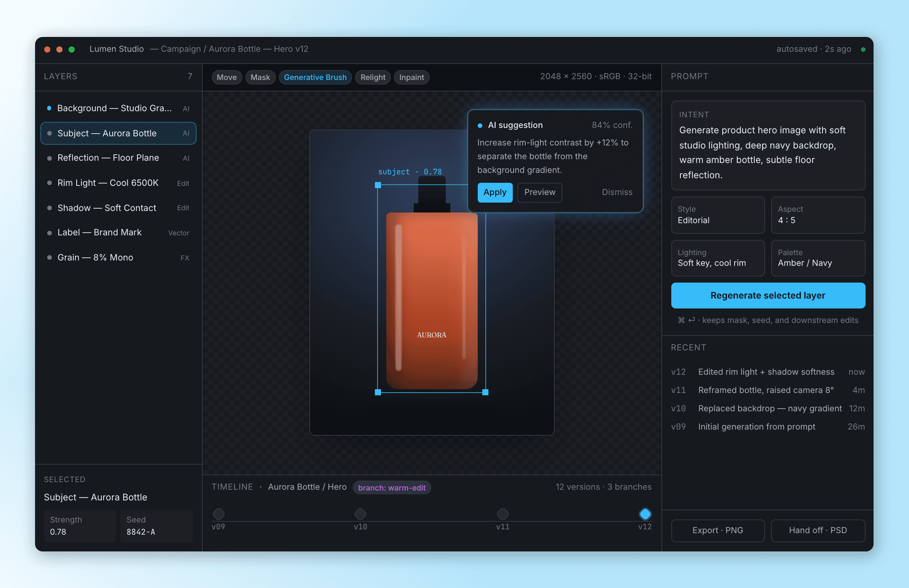Activate the Mask tool

coord(260,77)
